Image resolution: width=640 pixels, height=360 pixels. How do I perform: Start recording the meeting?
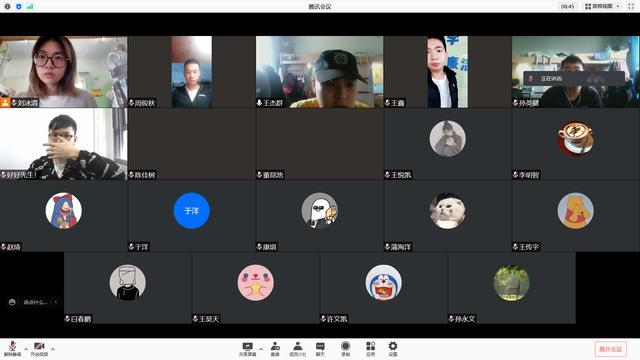tap(345, 349)
